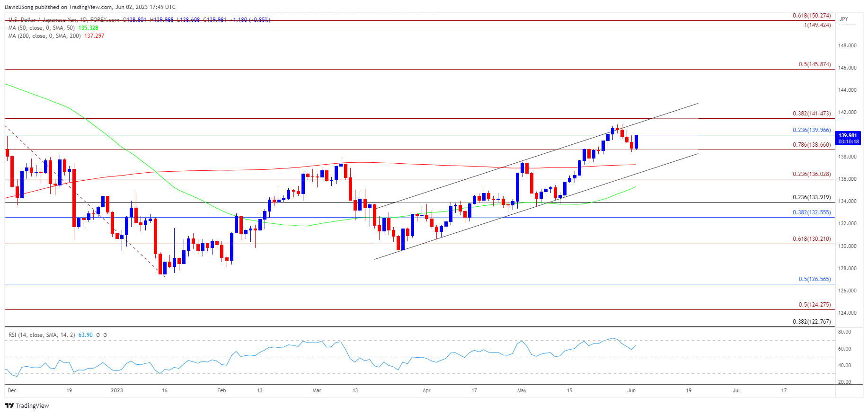Click the 0.382(141.473) Fibonacci label

(x=812, y=114)
